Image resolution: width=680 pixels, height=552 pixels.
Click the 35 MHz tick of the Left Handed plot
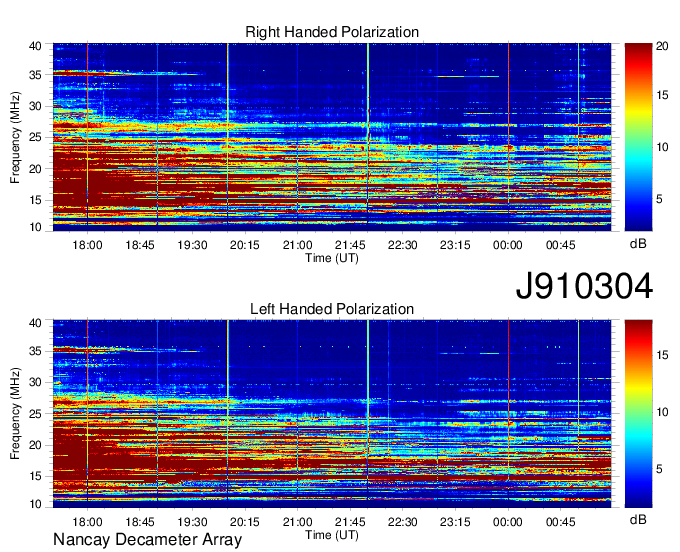coord(36,351)
